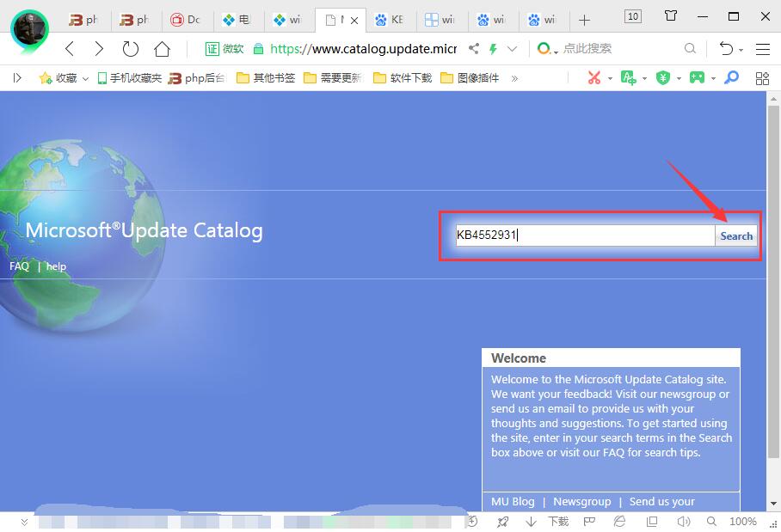The image size is (781, 532).
Task: Open the 图像插件 bookmark folder
Action: [470, 77]
